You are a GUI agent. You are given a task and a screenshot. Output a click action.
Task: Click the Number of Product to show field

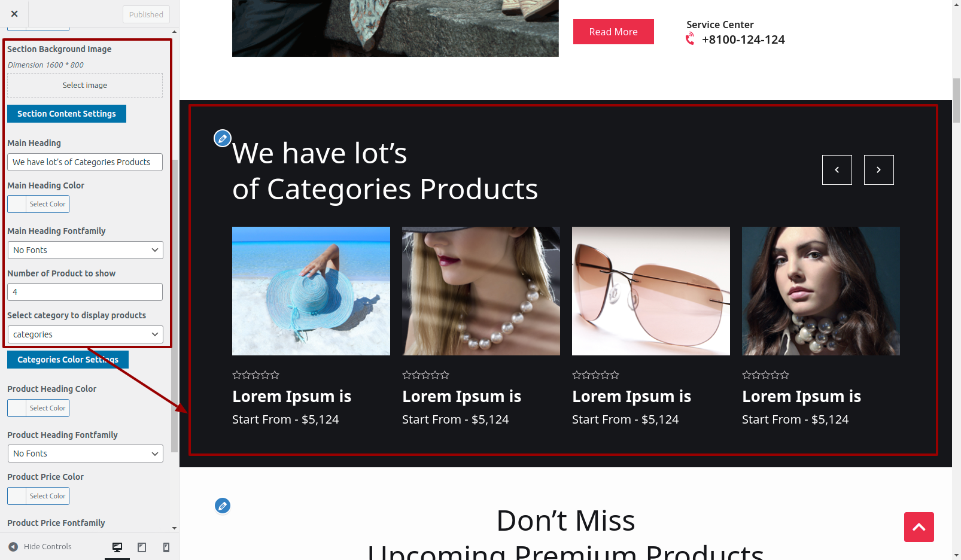point(85,292)
